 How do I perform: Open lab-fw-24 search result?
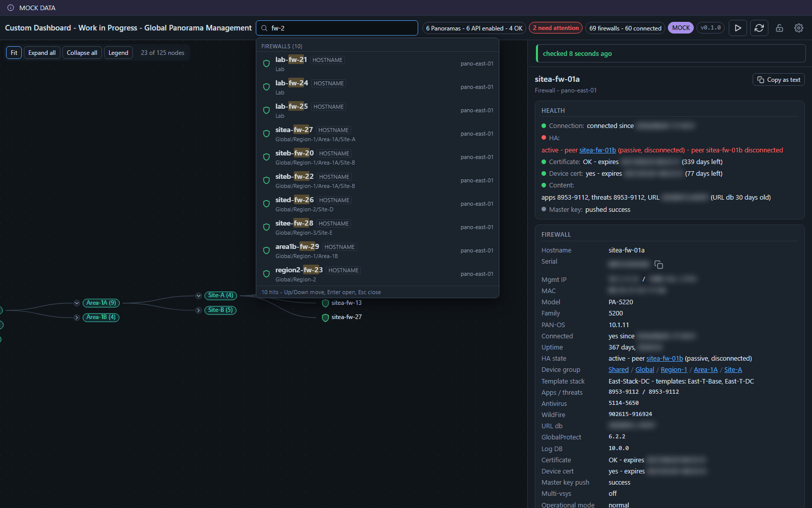(378, 87)
